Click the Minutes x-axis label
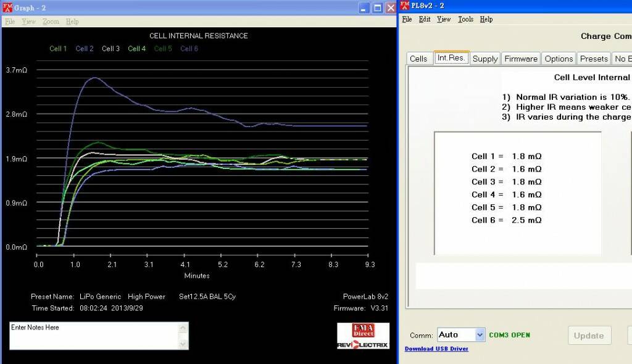This screenshot has height=364, width=632. (x=197, y=276)
